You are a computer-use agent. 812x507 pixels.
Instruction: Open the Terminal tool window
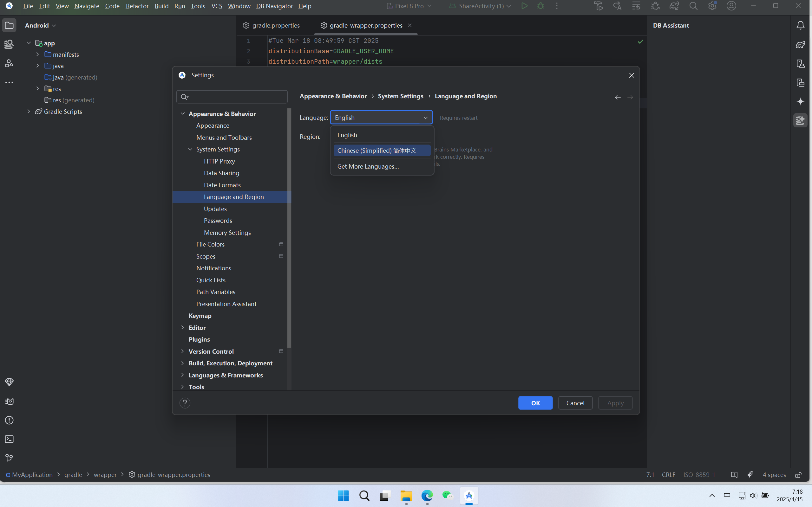pos(9,439)
